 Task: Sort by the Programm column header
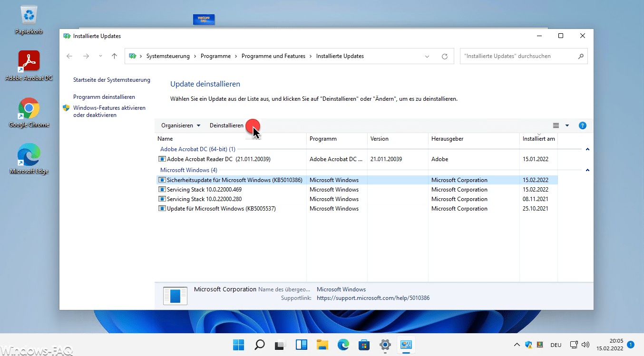(x=337, y=139)
